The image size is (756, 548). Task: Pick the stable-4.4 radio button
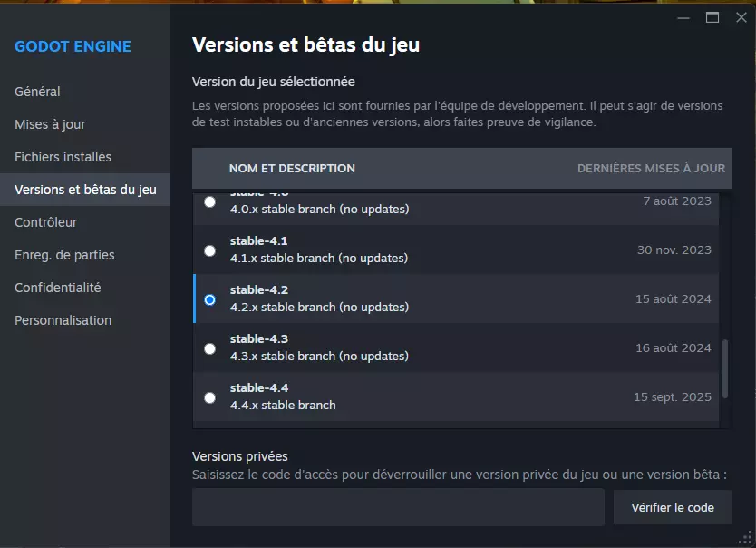pyautogui.click(x=210, y=397)
